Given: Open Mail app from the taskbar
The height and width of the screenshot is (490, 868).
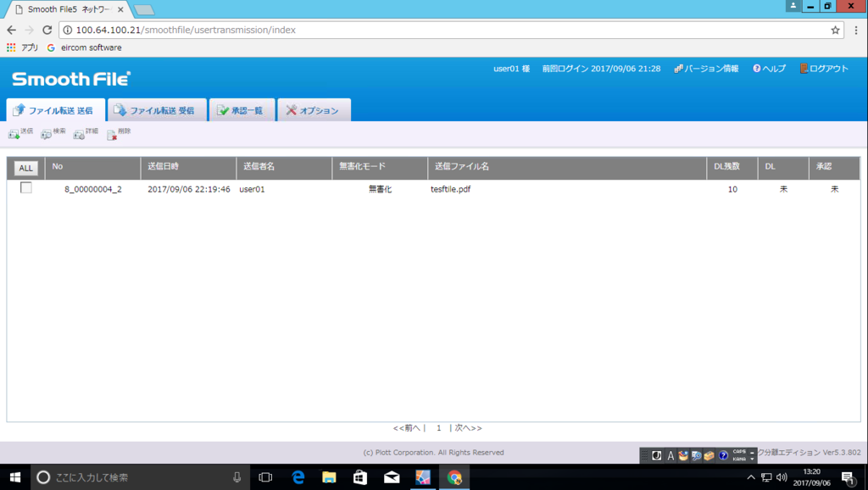Looking at the screenshot, I should point(392,476).
